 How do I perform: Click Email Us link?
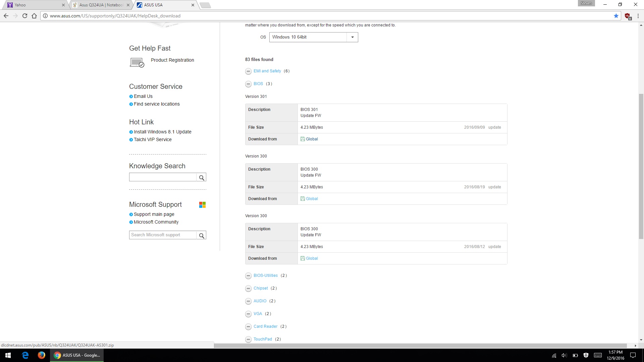coord(143,96)
